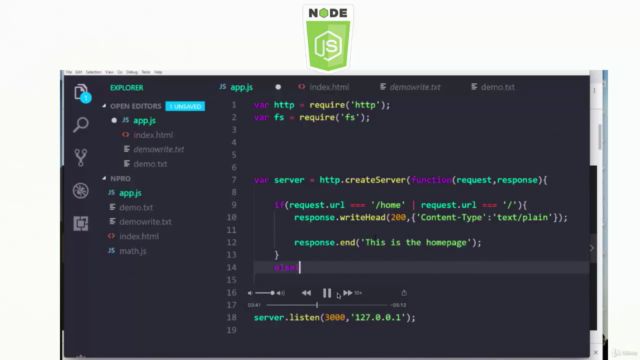The image size is (640, 360).
Task: Click the 10x speed label by fast forward
Action: (358, 293)
